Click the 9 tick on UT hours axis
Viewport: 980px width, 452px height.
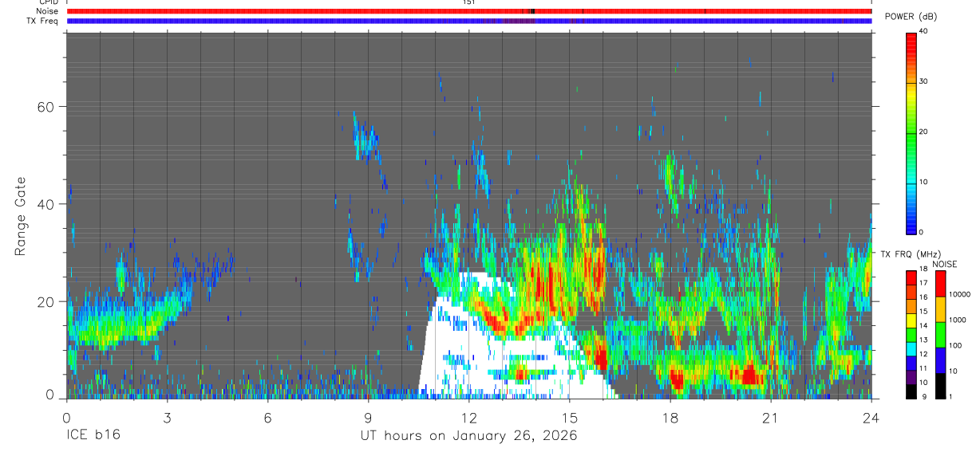(x=368, y=418)
